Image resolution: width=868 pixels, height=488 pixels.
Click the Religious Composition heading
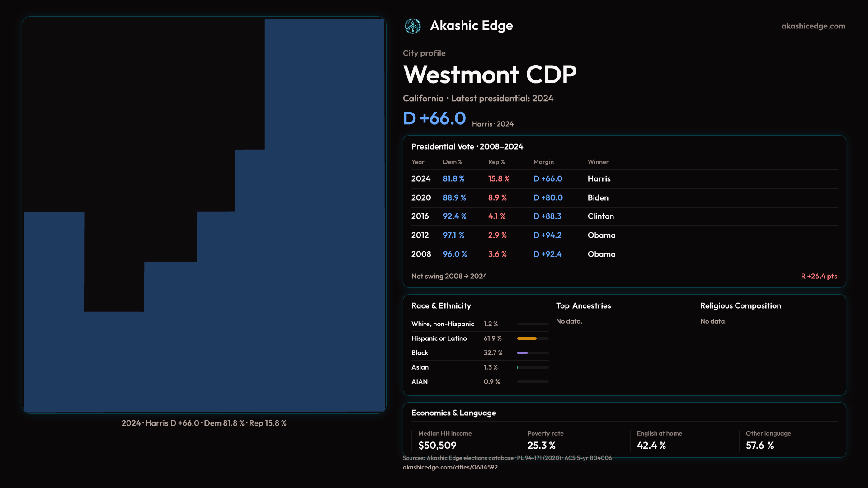click(x=741, y=306)
